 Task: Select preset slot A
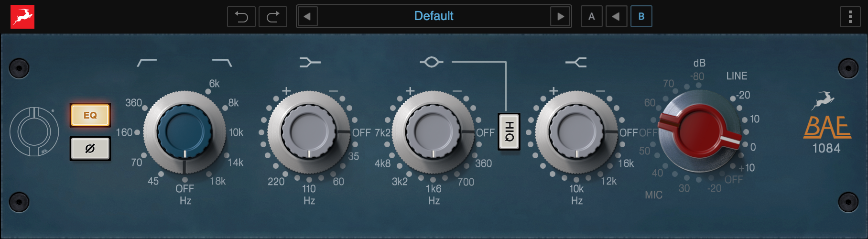(x=591, y=17)
